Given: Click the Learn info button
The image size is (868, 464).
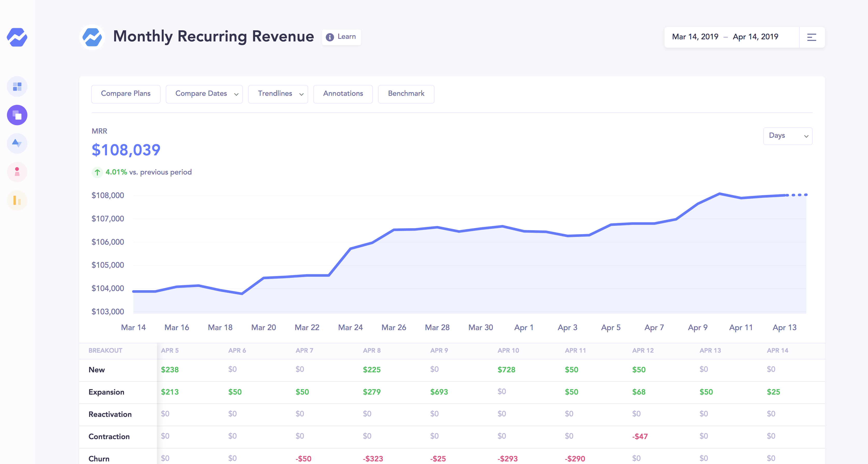Looking at the screenshot, I should pos(341,37).
